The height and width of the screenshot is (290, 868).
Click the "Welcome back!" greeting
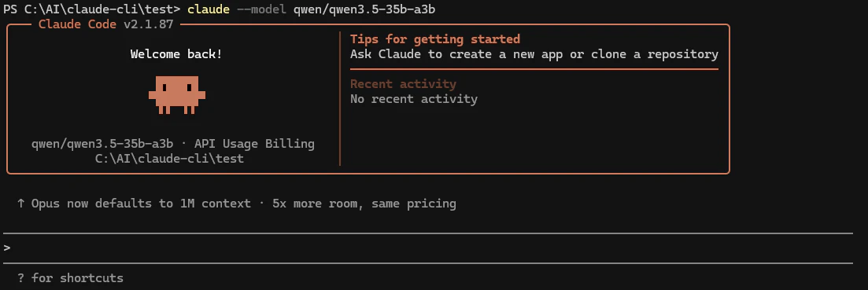tap(176, 54)
